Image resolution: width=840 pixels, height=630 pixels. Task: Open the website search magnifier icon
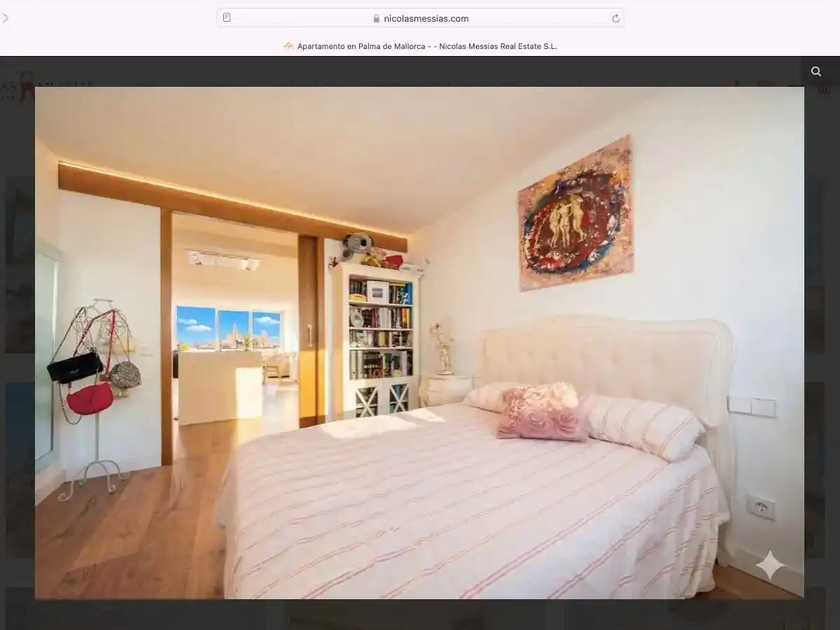click(816, 71)
